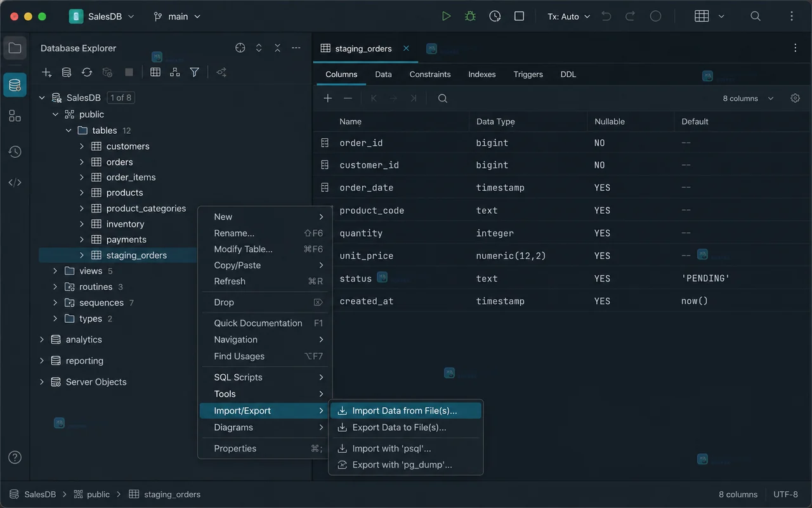Search columns with magnifier in columns toolbar

click(x=443, y=98)
